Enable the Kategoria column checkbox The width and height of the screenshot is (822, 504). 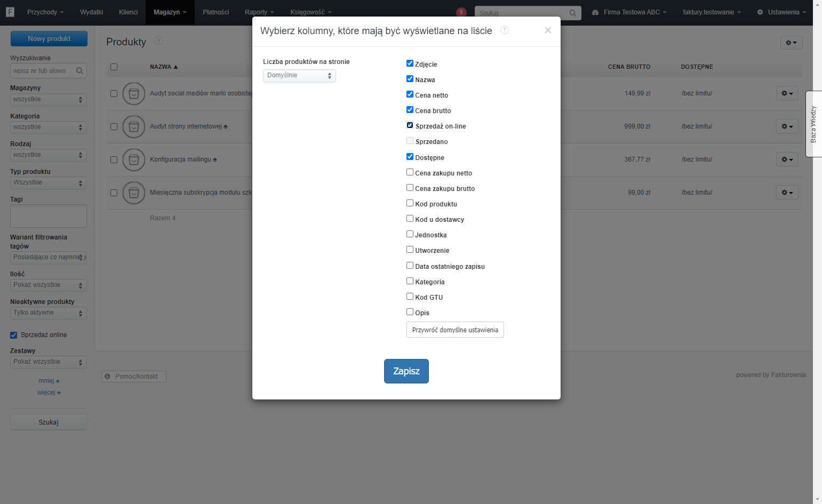pos(410,281)
